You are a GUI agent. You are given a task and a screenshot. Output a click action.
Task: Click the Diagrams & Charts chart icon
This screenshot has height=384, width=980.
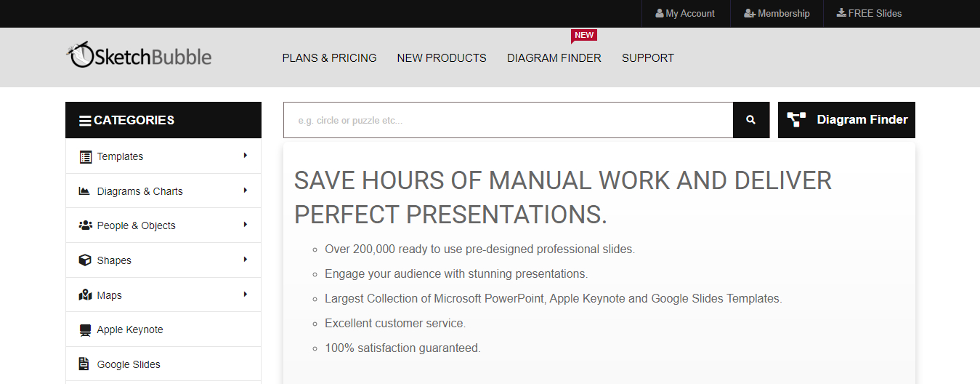click(85, 191)
